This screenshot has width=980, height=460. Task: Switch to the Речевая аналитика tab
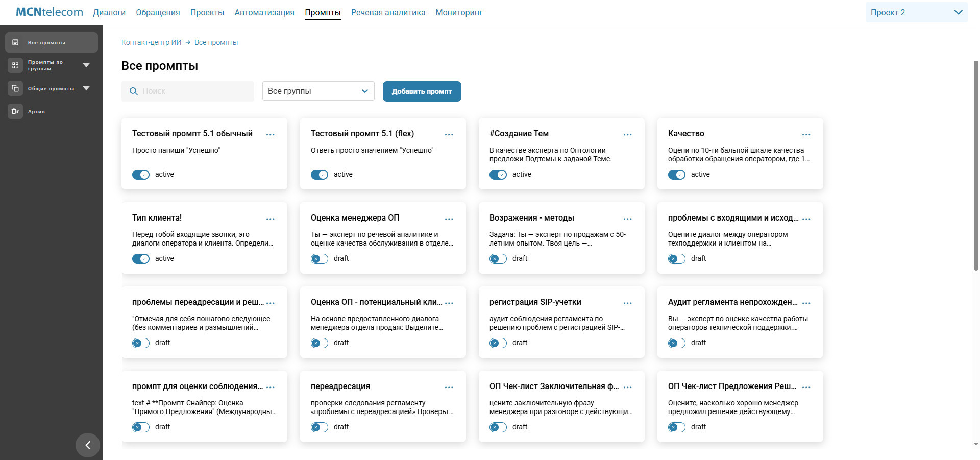[388, 13]
